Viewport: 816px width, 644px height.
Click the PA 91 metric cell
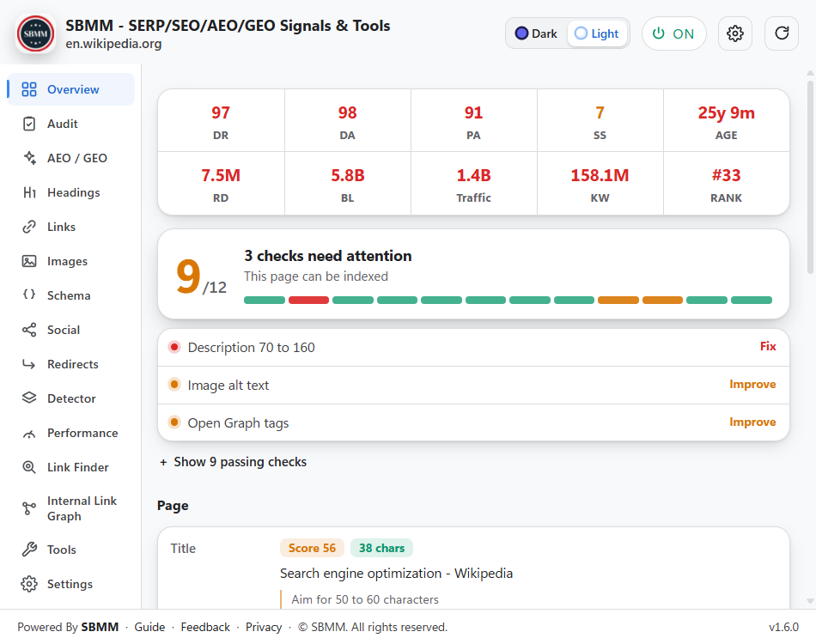coord(473,121)
